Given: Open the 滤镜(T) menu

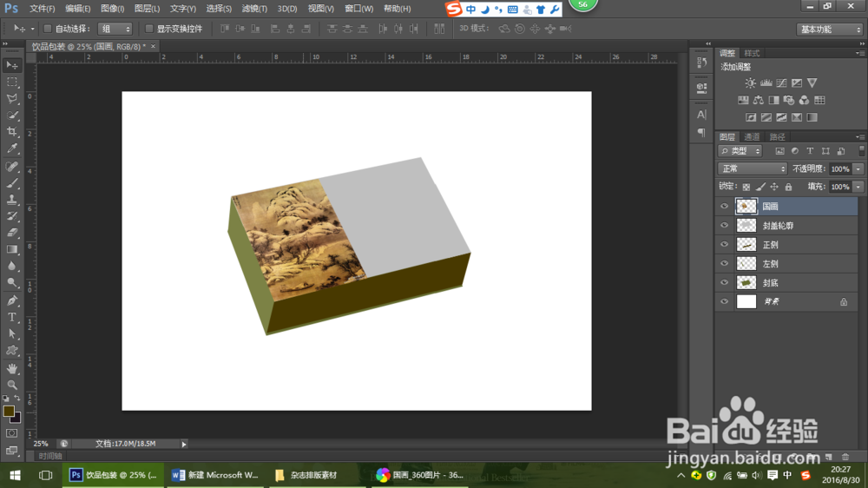Looking at the screenshot, I should 254,9.
